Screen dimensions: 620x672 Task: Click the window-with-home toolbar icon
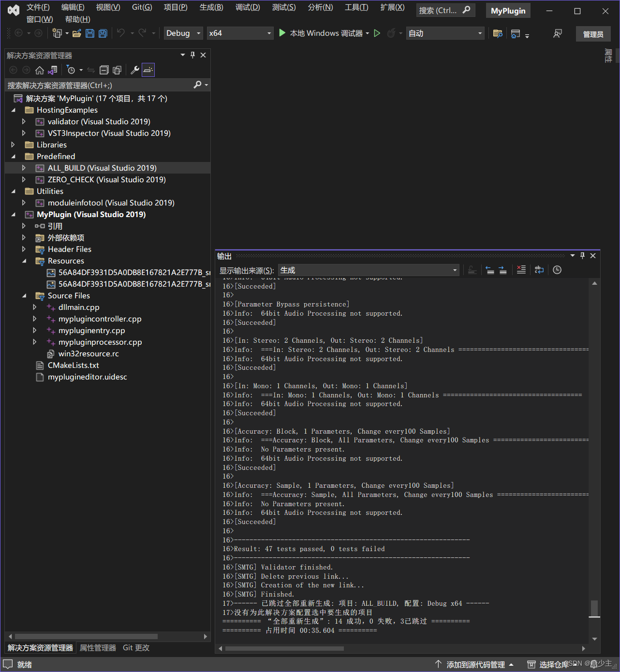coord(516,33)
